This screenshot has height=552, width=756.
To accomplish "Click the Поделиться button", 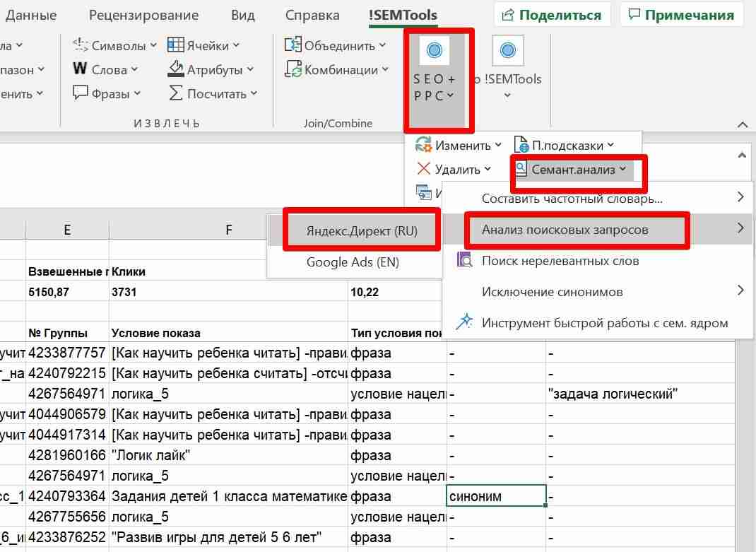I will click(552, 15).
